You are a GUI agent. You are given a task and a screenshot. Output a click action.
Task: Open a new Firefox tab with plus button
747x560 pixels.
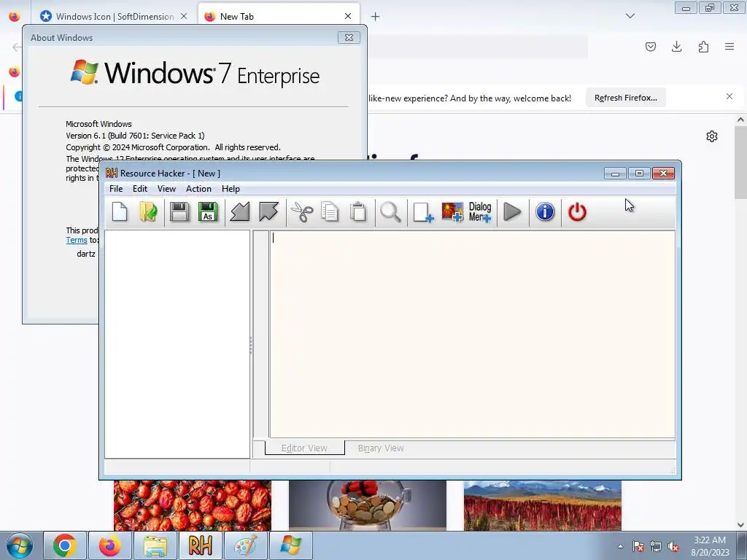point(376,17)
